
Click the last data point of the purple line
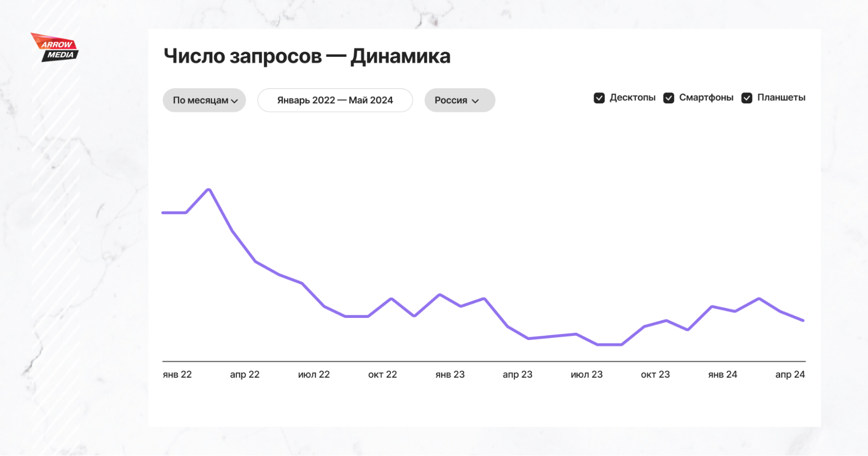803,321
